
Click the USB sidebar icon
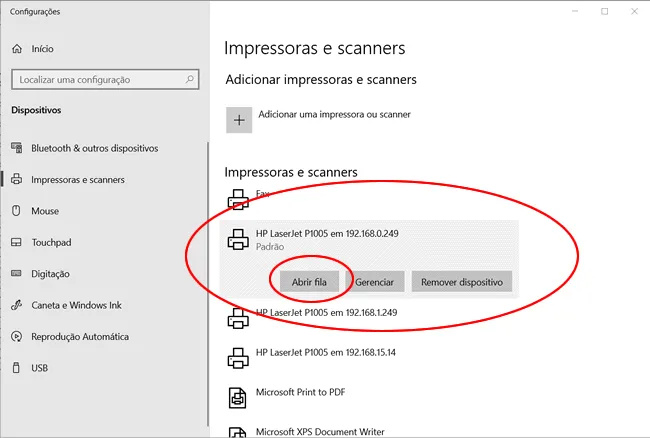click(x=16, y=368)
